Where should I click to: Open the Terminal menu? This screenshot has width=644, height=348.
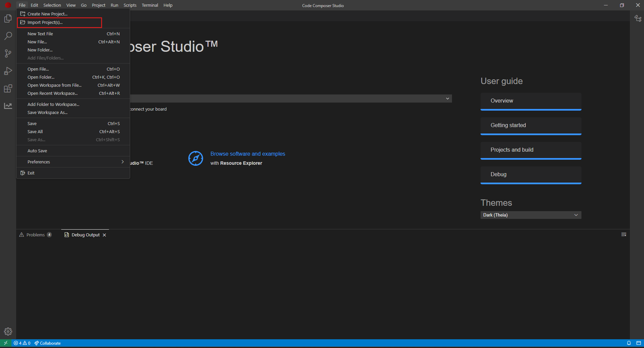click(x=150, y=5)
